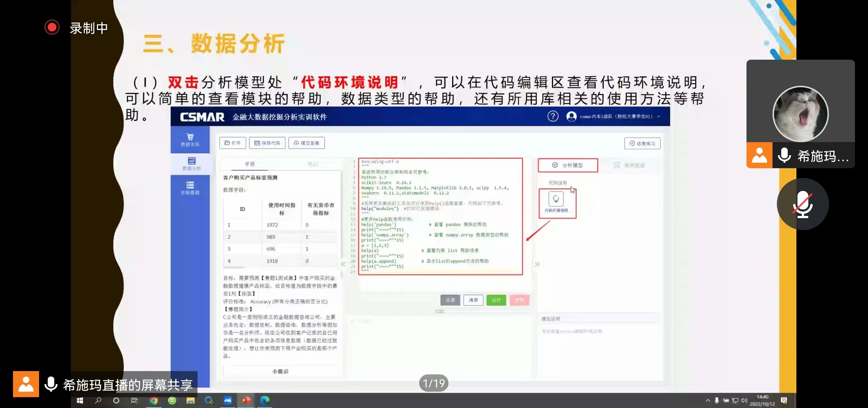Toggle the taskbar volume speaker icon
The height and width of the screenshot is (408, 868).
pyautogui.click(x=744, y=400)
